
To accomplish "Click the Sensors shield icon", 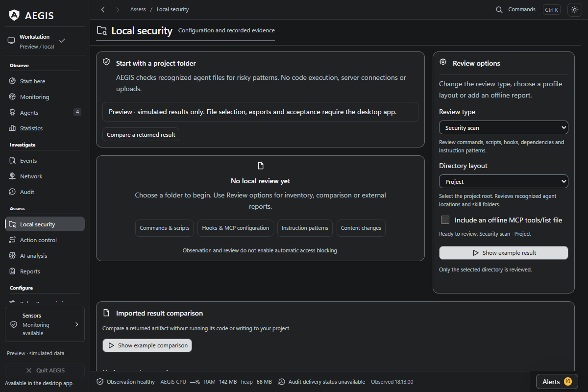I will pos(14,324).
